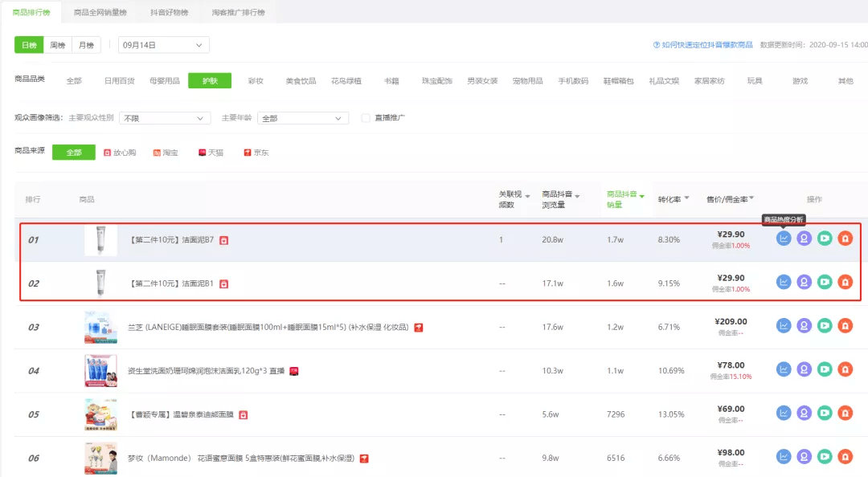Select 手机数码 product category
868x477 pixels.
[x=573, y=81]
